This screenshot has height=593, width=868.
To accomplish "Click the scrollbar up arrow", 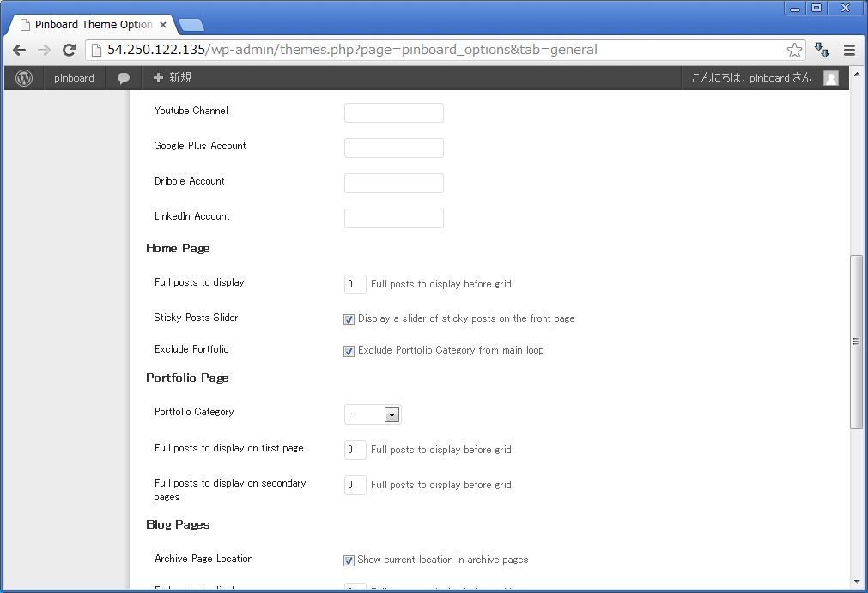I will pyautogui.click(x=856, y=73).
